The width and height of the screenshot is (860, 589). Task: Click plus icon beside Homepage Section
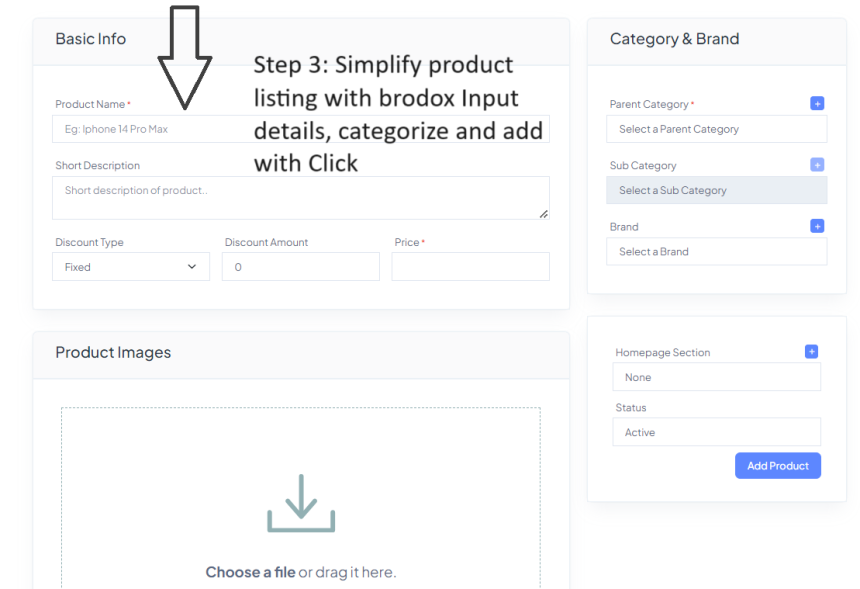(811, 352)
